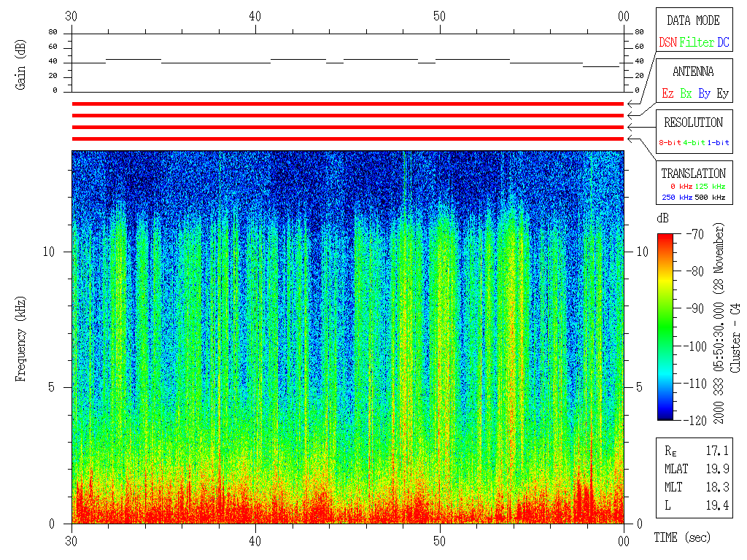The width and height of the screenshot is (747, 560).
Task: Click the bottom red status bar
Action: click(347, 139)
